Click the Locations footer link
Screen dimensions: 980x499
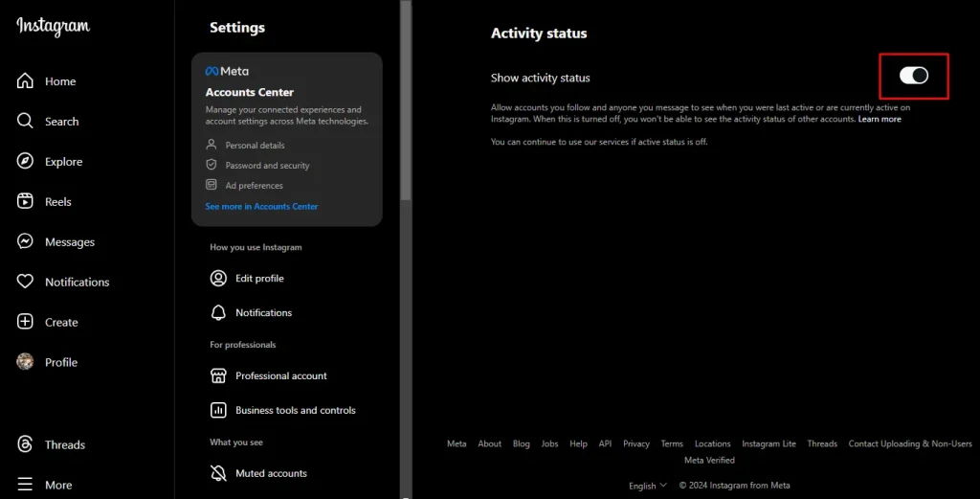(712, 443)
